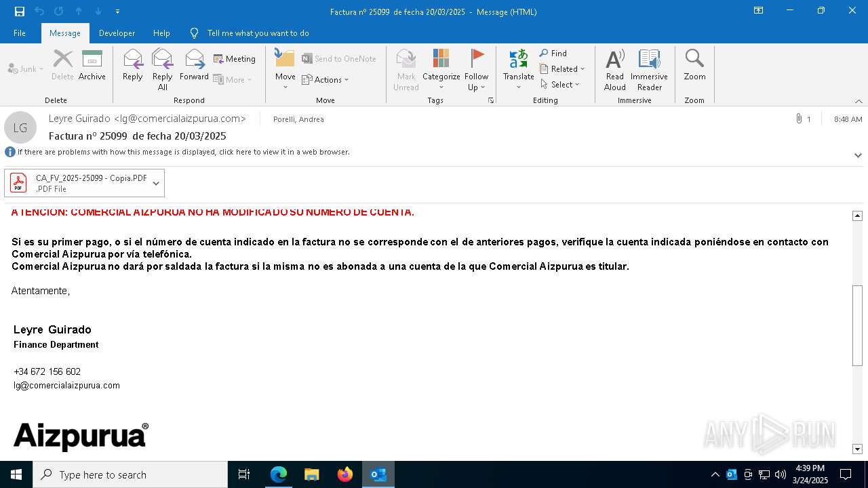Save the message using the floppy disk icon
Image resolution: width=868 pixels, height=488 pixels.
pyautogui.click(x=20, y=12)
